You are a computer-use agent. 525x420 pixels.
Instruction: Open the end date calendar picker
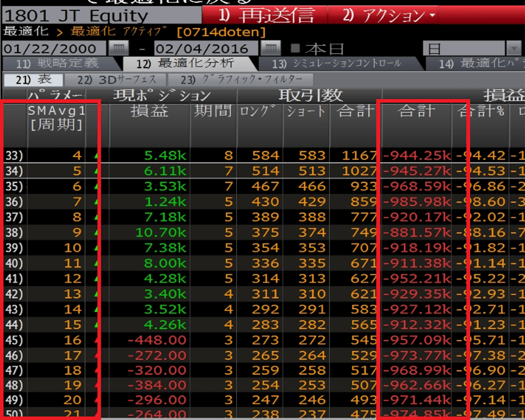click(x=270, y=48)
